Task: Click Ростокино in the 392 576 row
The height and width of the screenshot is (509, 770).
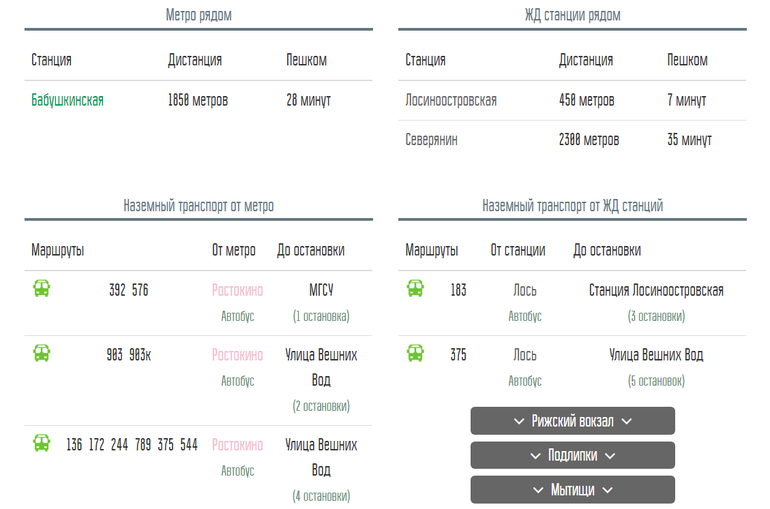Action: [237, 290]
